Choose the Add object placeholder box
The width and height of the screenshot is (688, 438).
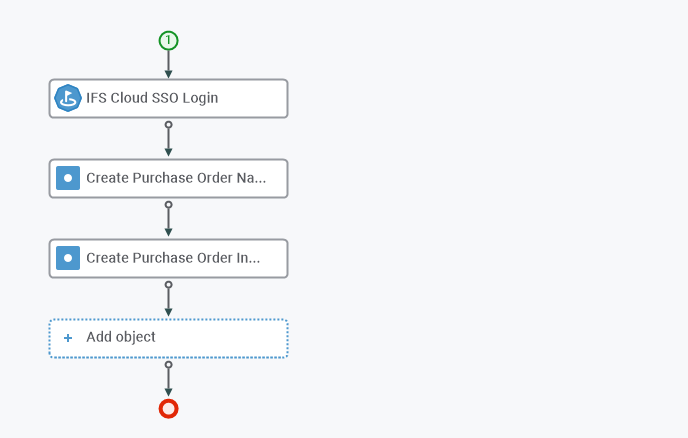(168, 338)
